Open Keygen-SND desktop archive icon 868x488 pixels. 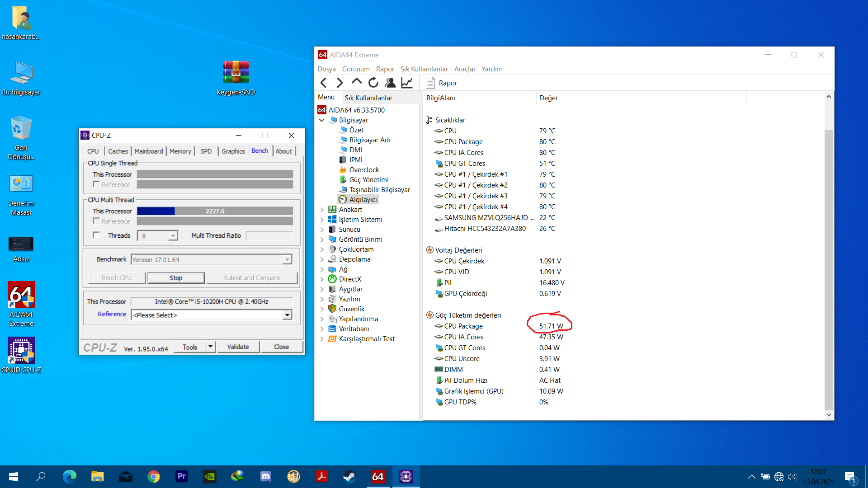pyautogui.click(x=236, y=73)
